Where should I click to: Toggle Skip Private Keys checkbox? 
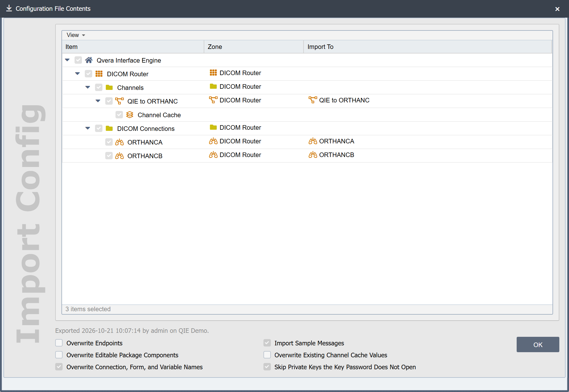click(267, 367)
